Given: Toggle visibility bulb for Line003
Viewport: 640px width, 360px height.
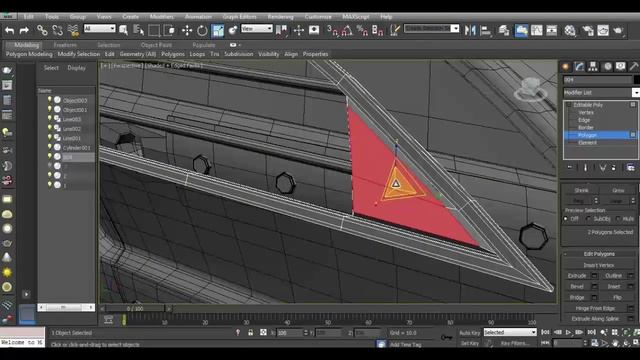Looking at the screenshot, I should click(x=50, y=119).
